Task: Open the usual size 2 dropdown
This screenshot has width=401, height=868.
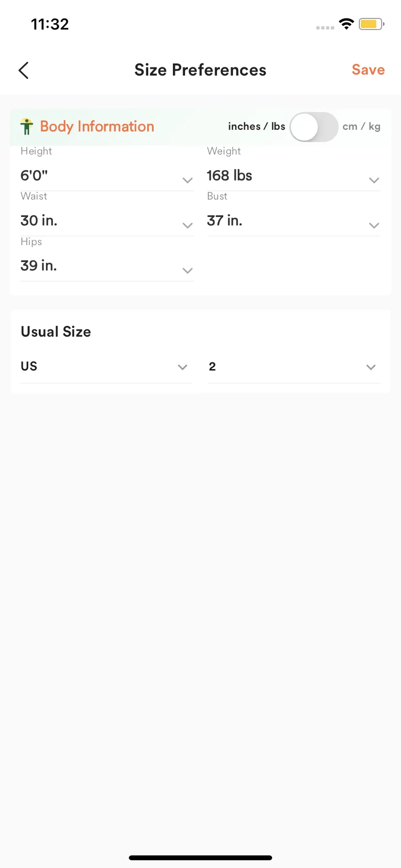Action: pos(293,367)
